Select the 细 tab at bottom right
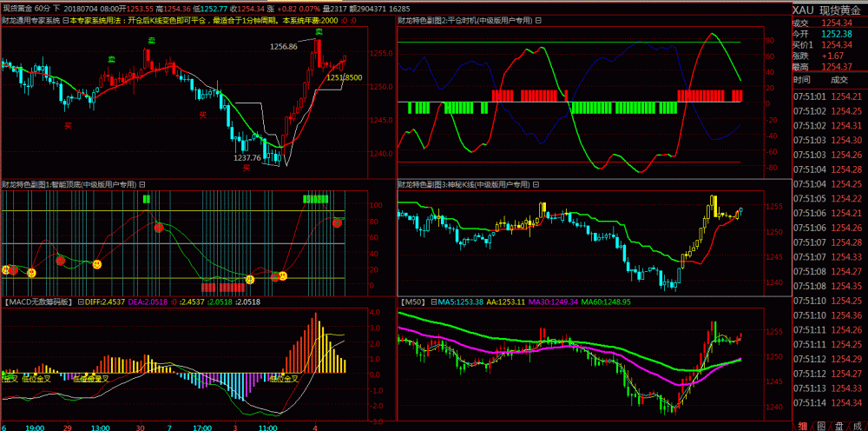Image resolution: width=868 pixels, height=431 pixels. [x=801, y=426]
